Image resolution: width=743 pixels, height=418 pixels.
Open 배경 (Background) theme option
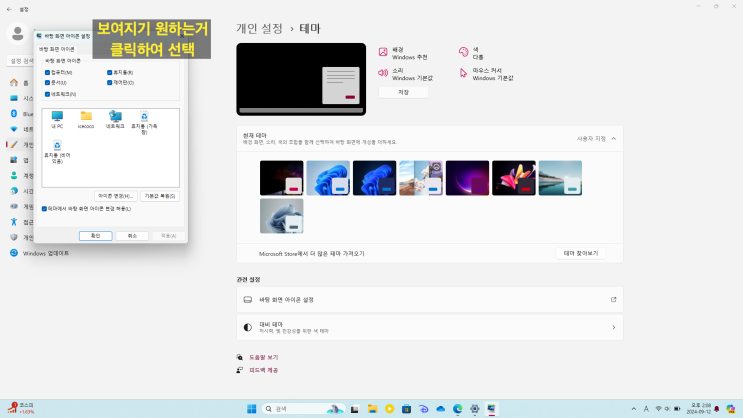tap(403, 53)
